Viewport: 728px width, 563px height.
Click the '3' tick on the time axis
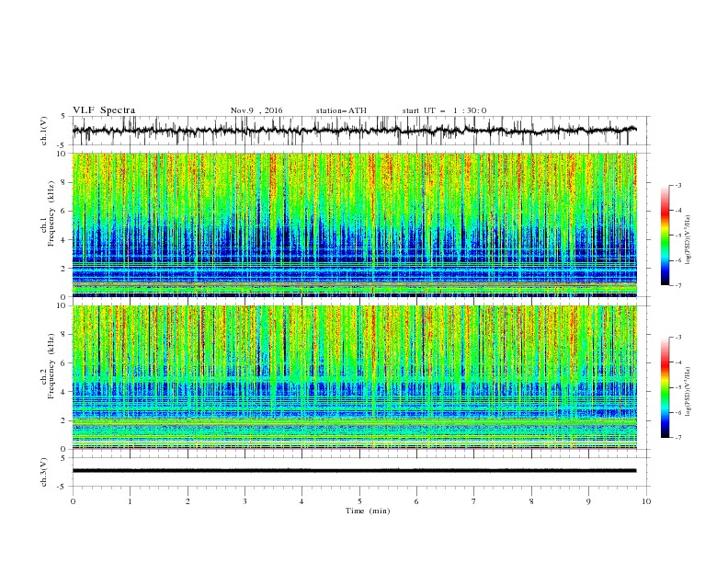(x=245, y=501)
